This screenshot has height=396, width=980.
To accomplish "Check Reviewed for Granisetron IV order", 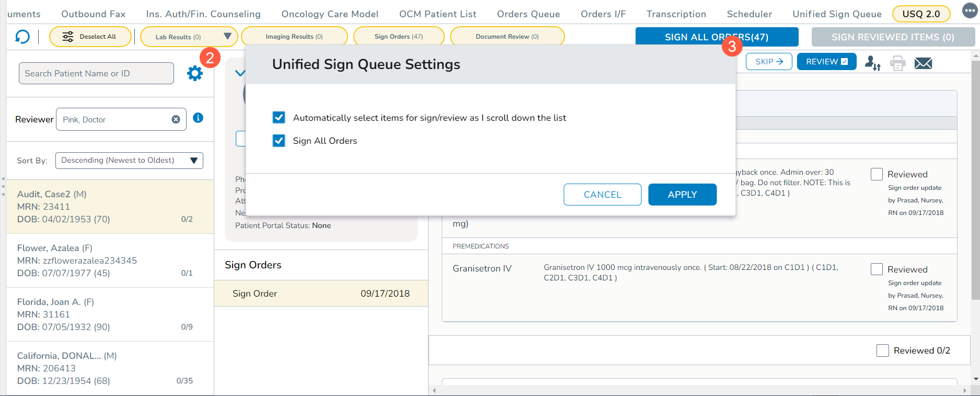I will (x=877, y=269).
